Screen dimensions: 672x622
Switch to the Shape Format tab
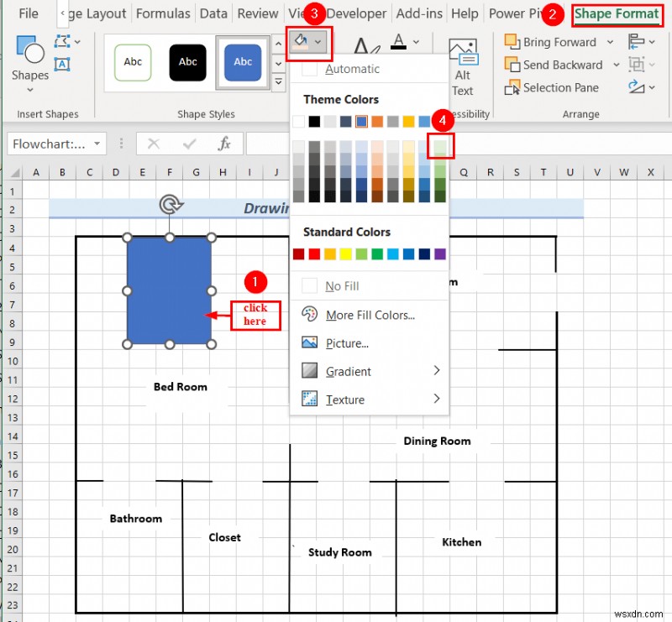click(617, 13)
